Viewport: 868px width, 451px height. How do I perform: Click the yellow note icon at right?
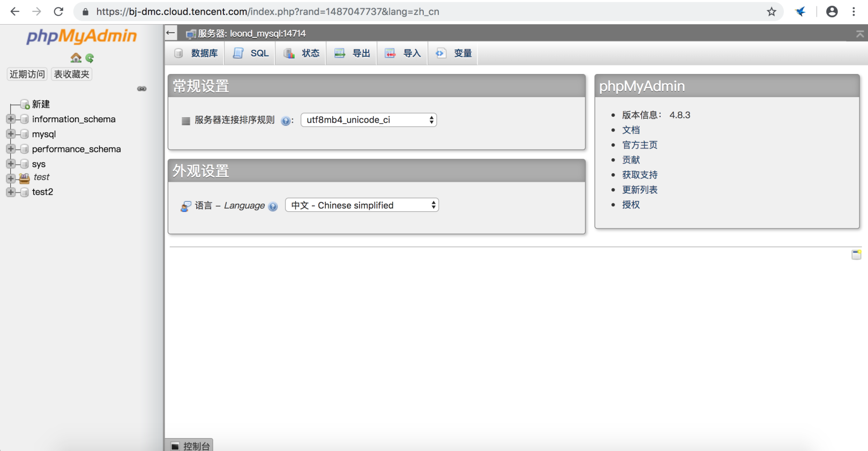click(856, 255)
